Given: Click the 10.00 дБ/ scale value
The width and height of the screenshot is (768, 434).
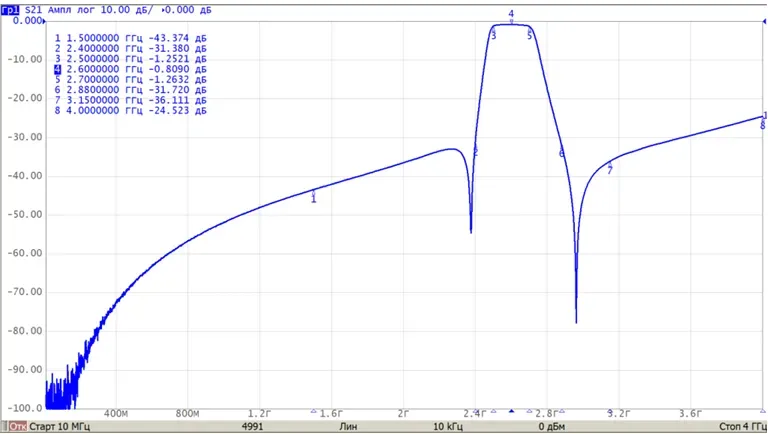Looking at the screenshot, I should [127, 10].
